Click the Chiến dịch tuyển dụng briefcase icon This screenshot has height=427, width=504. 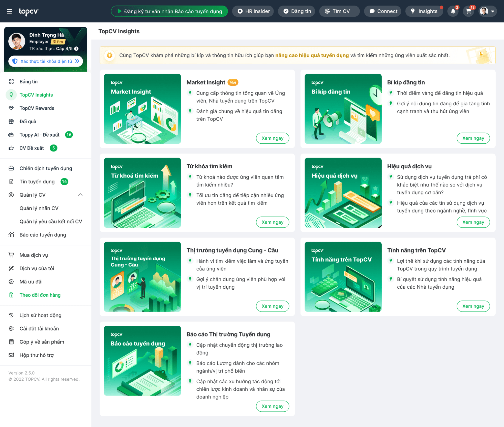(11, 168)
